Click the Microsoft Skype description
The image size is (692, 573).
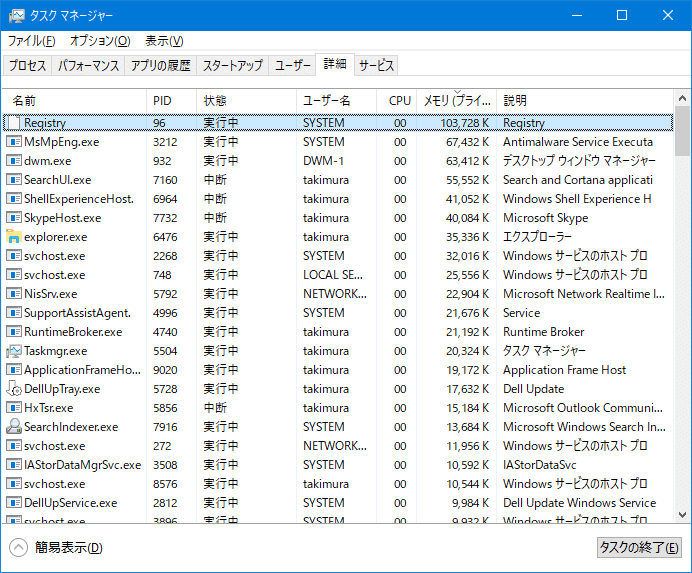[x=545, y=218]
